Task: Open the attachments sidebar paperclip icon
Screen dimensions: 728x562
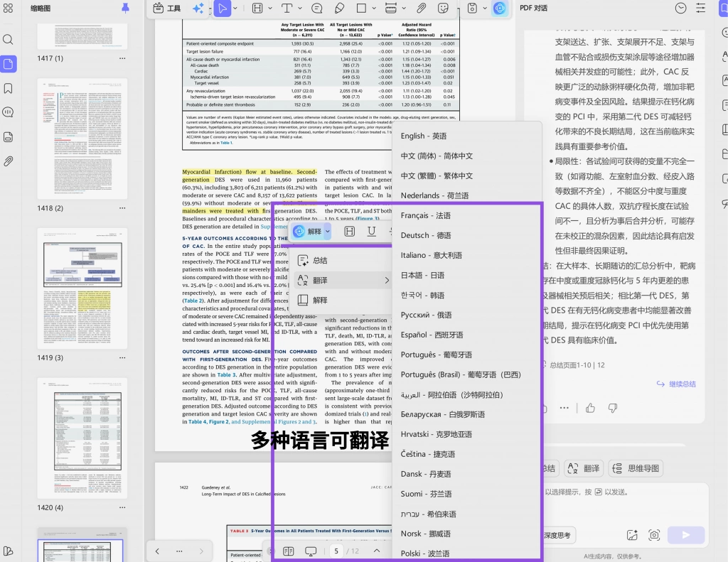Action: tap(8, 161)
